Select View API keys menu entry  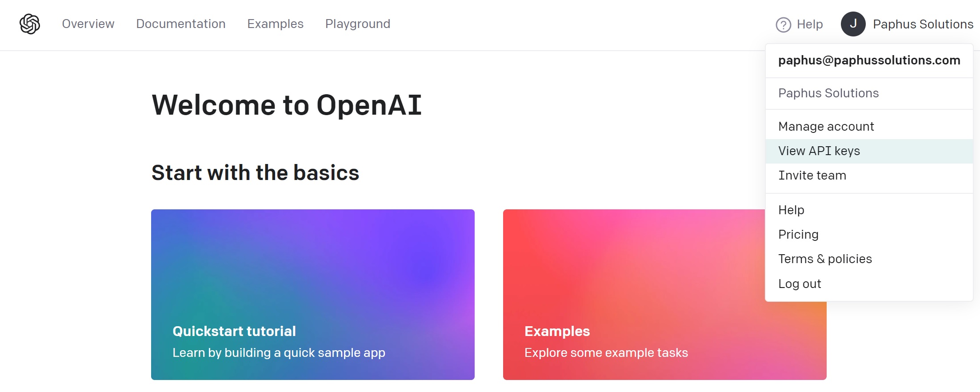[869, 151]
